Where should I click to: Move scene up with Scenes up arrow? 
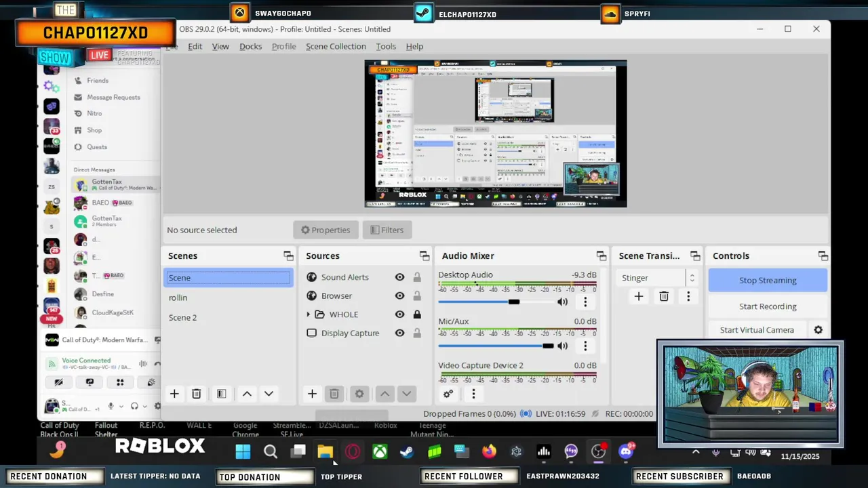pyautogui.click(x=247, y=394)
